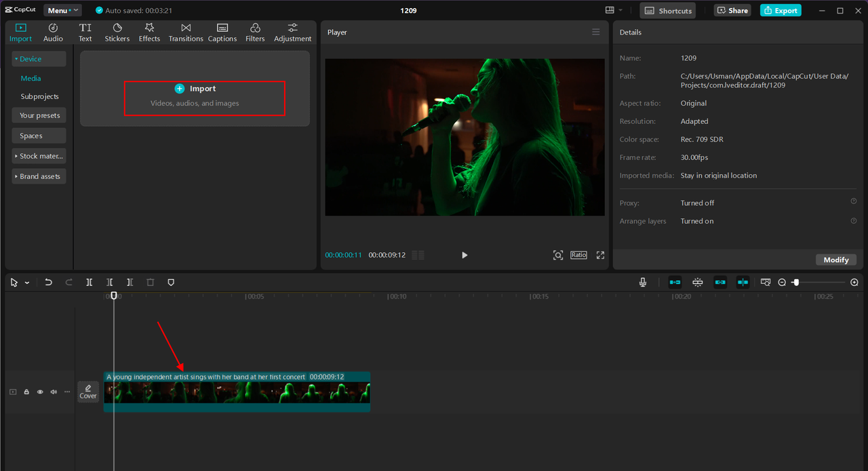Open Spaces in the sidebar
This screenshot has width=868, height=471.
(39, 136)
